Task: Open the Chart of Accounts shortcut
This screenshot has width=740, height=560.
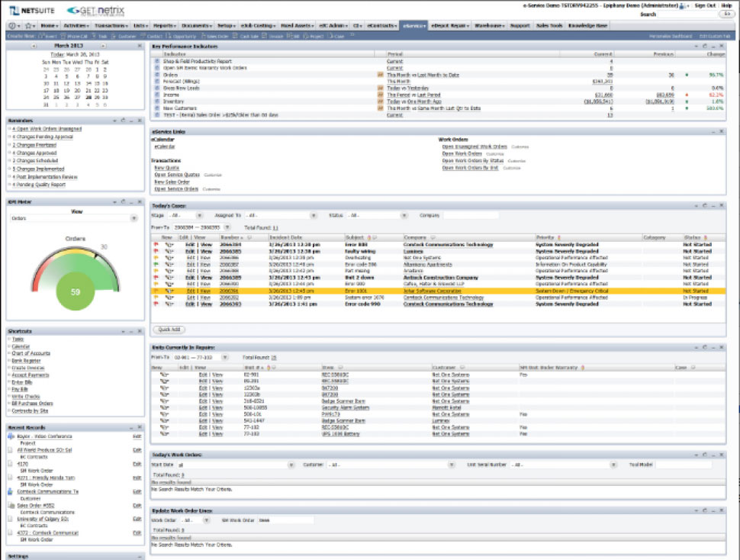Action: click(x=31, y=353)
